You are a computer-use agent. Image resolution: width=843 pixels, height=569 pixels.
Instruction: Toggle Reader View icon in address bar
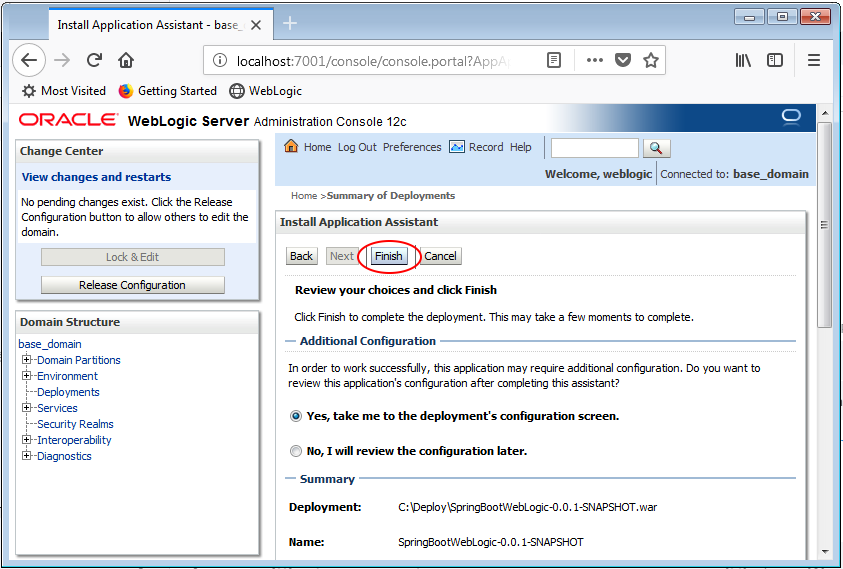coord(554,60)
